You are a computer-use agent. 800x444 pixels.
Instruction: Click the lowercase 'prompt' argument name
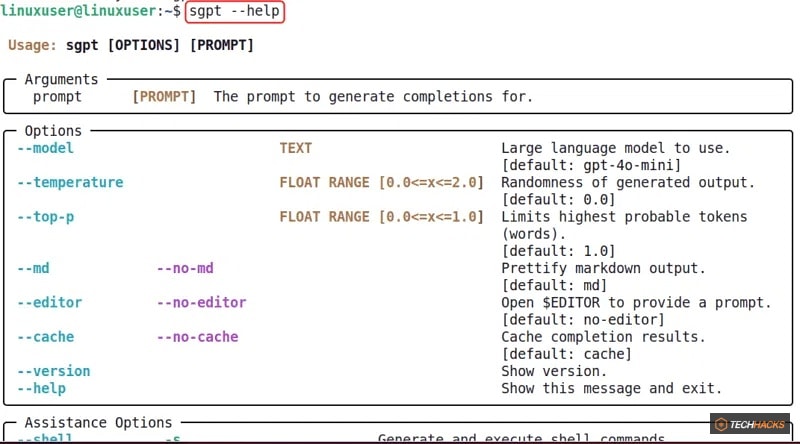pyautogui.click(x=57, y=97)
